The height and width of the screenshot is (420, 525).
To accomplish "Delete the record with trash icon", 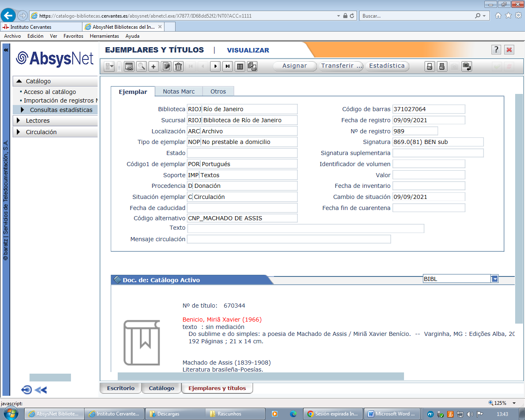I will (178, 66).
